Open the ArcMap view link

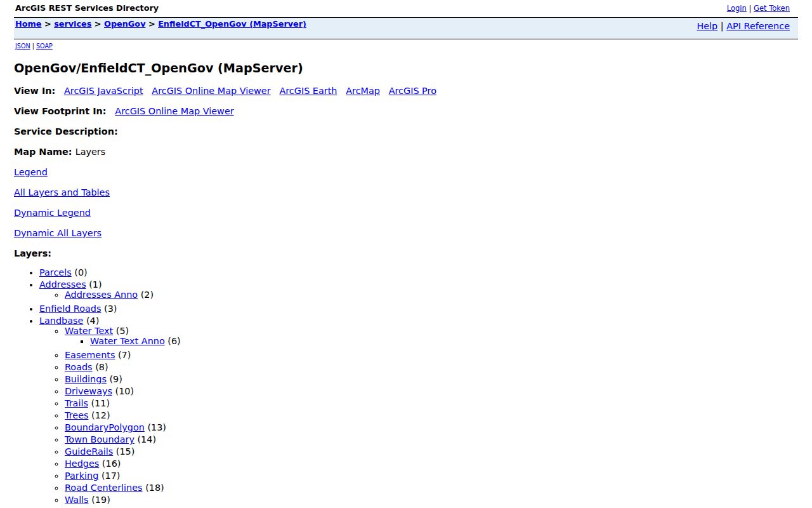click(x=363, y=91)
